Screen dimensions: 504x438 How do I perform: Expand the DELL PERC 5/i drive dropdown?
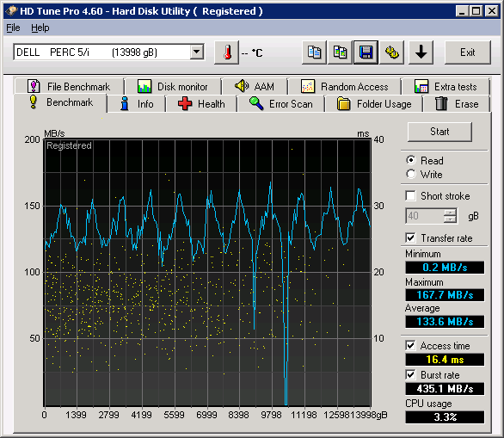pyautogui.click(x=196, y=52)
